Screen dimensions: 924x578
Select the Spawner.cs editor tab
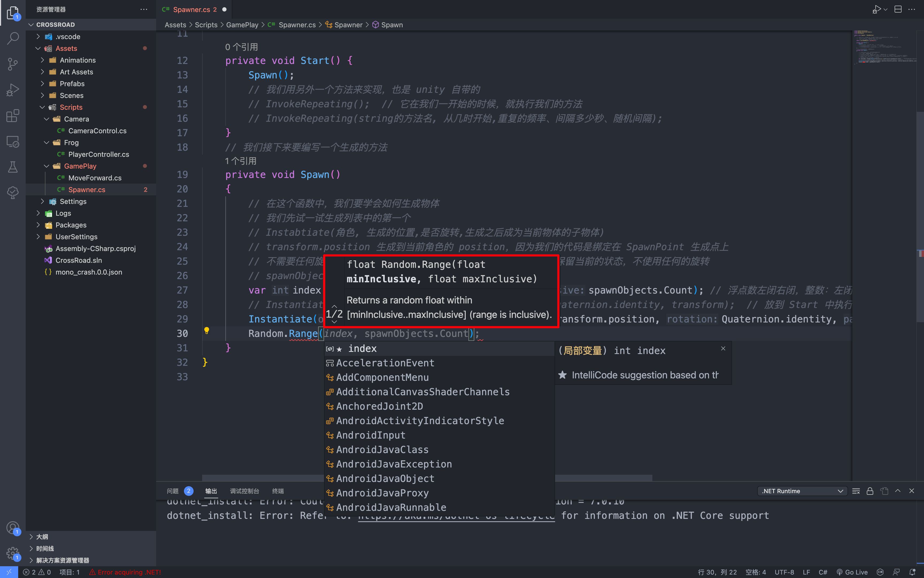click(x=194, y=9)
